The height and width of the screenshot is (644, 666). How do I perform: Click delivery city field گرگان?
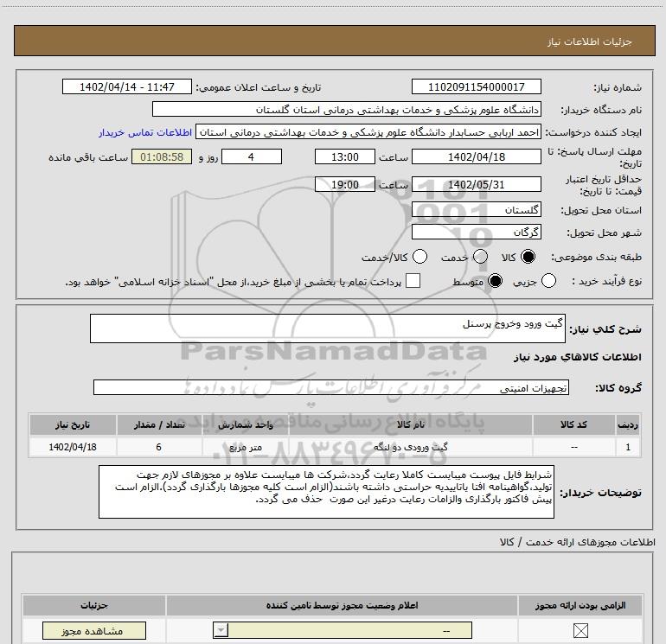[x=476, y=233]
